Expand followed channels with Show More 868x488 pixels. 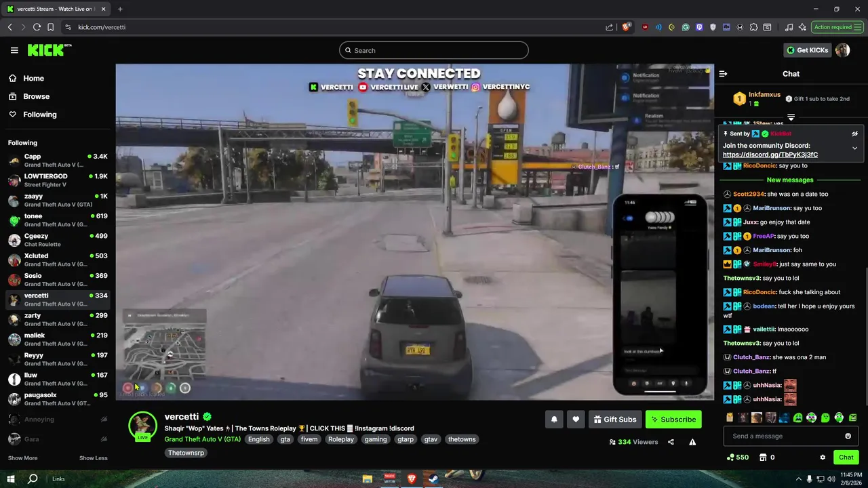22,458
